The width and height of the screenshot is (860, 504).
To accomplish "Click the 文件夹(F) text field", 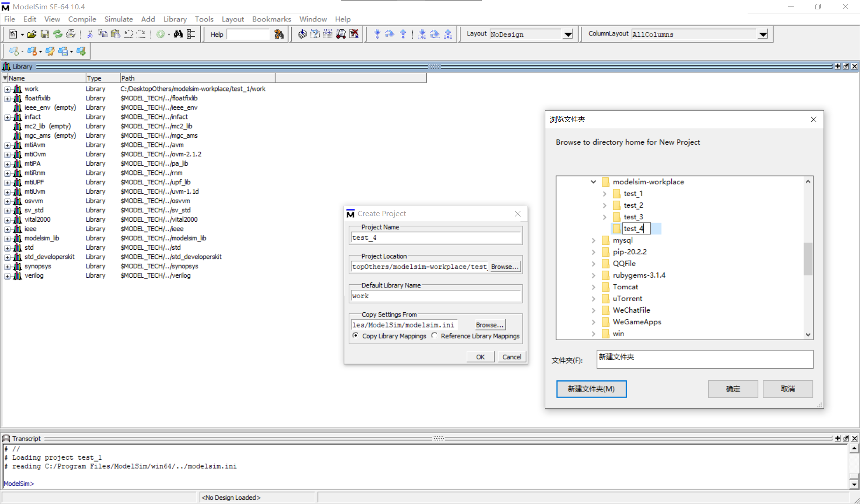I will point(705,359).
